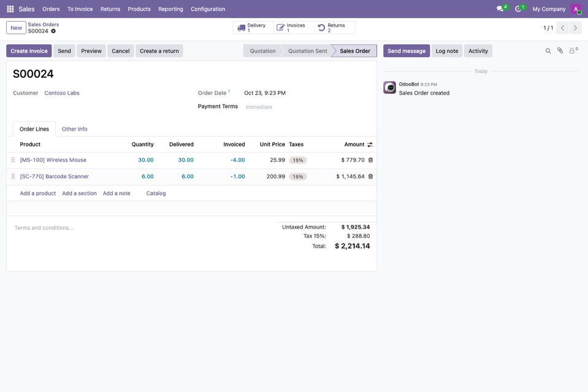Open the Sales Orders breadcrumb
588x392 pixels.
[43, 25]
